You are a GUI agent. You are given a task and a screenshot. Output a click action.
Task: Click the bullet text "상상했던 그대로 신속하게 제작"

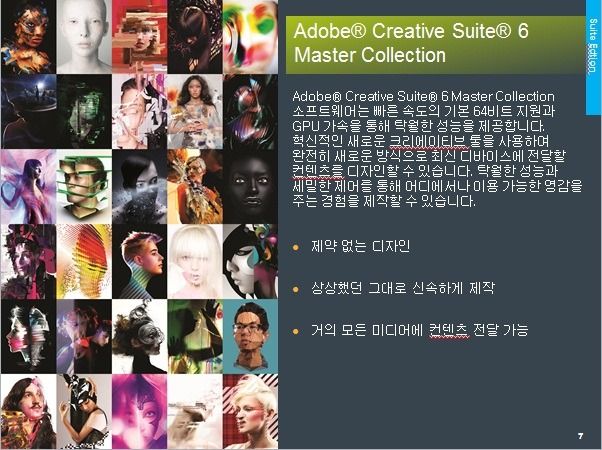[x=403, y=288]
